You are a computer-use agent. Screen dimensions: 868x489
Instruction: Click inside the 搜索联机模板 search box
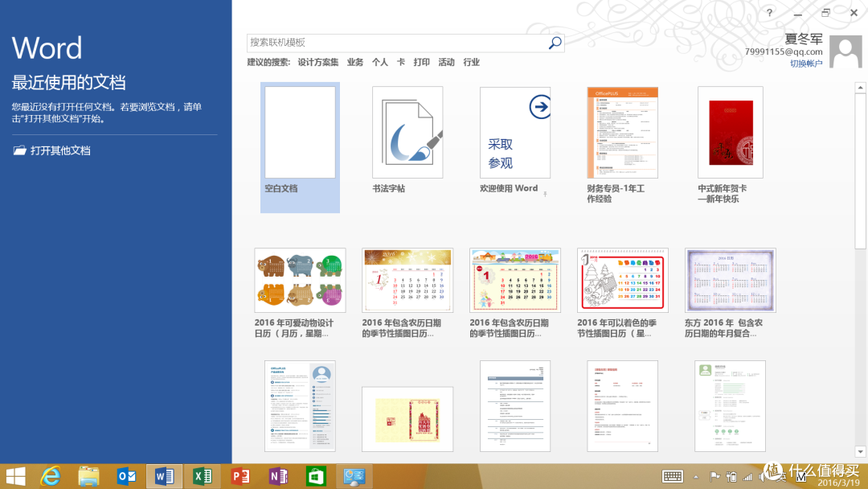[x=396, y=43]
